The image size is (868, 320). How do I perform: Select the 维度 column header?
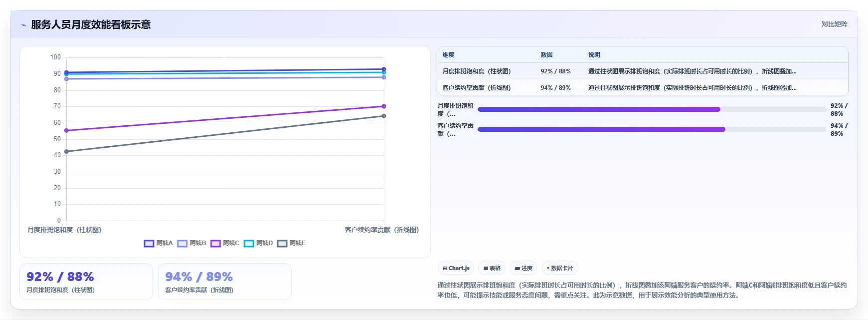tap(449, 55)
